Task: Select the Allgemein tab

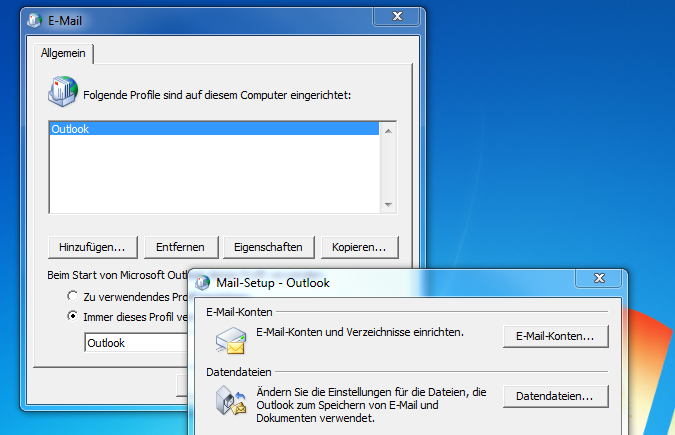Action: (x=63, y=53)
